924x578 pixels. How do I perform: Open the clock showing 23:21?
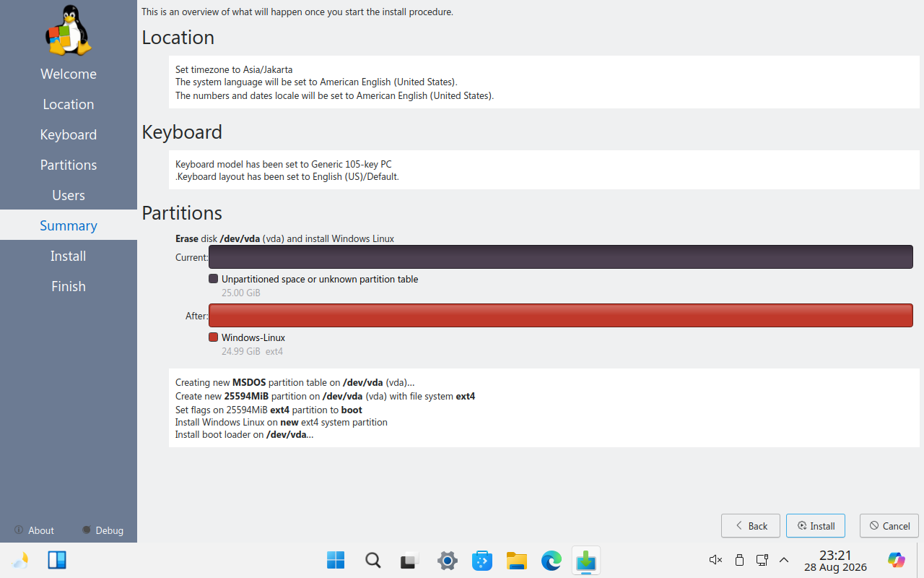pyautogui.click(x=835, y=561)
